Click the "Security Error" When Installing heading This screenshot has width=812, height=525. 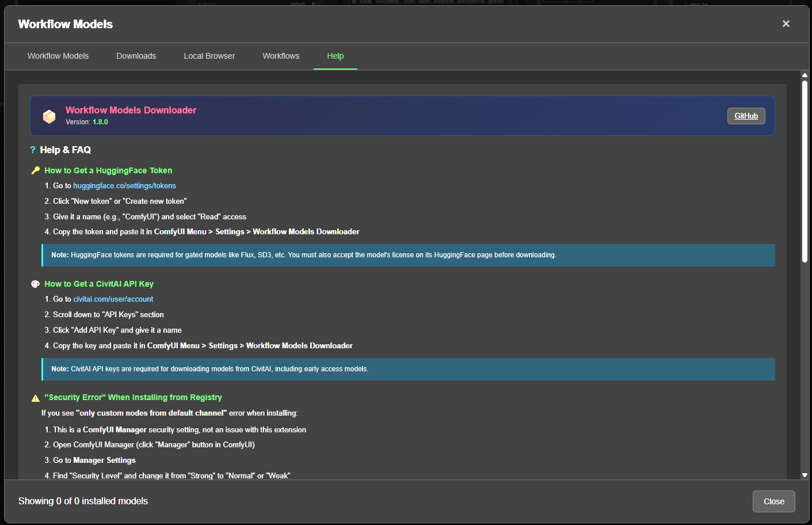(133, 397)
